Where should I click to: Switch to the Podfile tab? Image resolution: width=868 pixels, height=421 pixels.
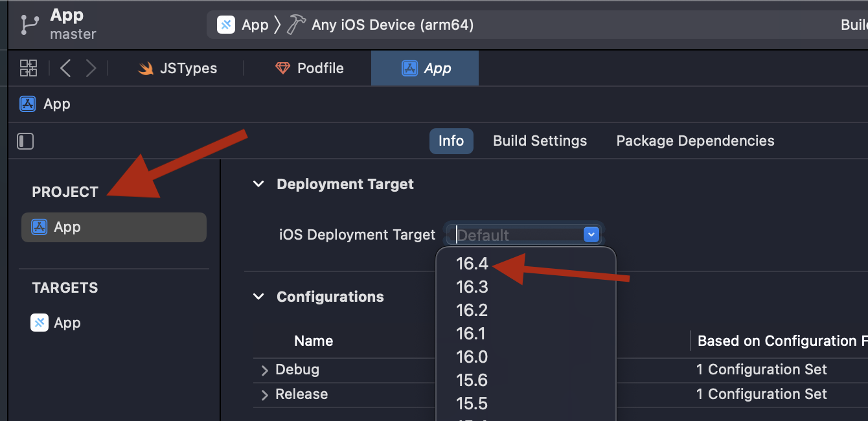pyautogui.click(x=310, y=68)
